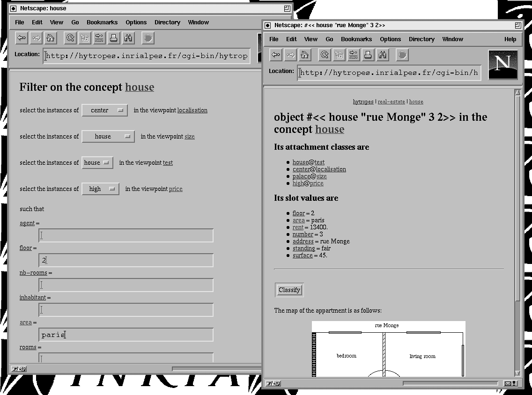
Task: Click Print icon in rue Monge window toolbar
Action: pyautogui.click(x=368, y=55)
